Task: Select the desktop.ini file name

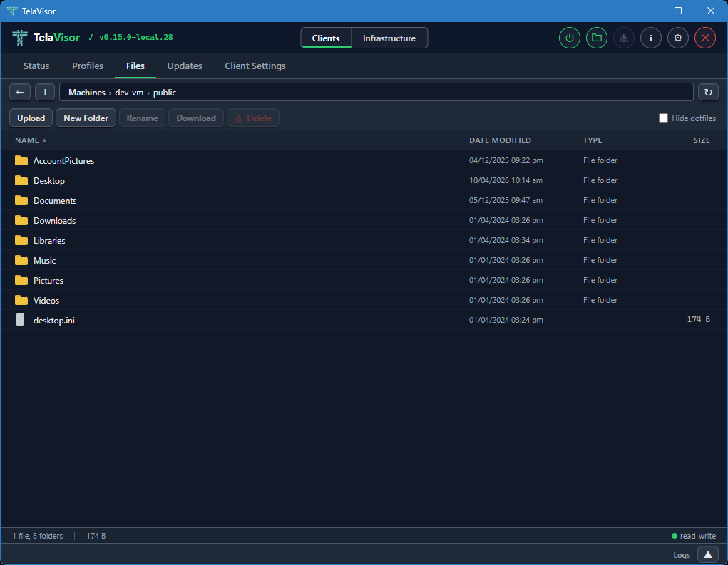Action: click(54, 320)
